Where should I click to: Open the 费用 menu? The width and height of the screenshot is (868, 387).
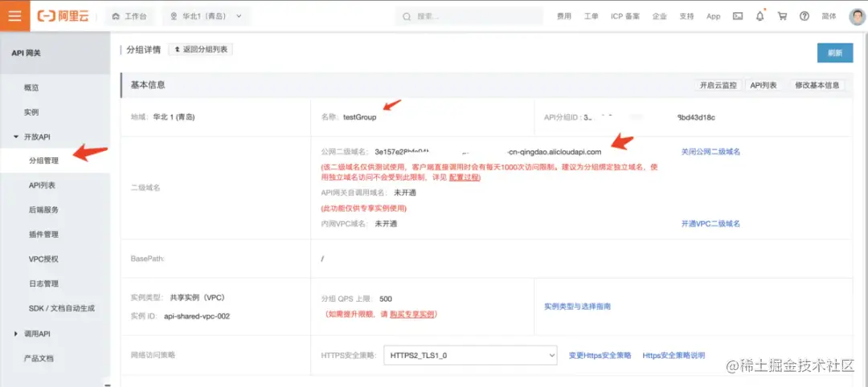tap(564, 16)
